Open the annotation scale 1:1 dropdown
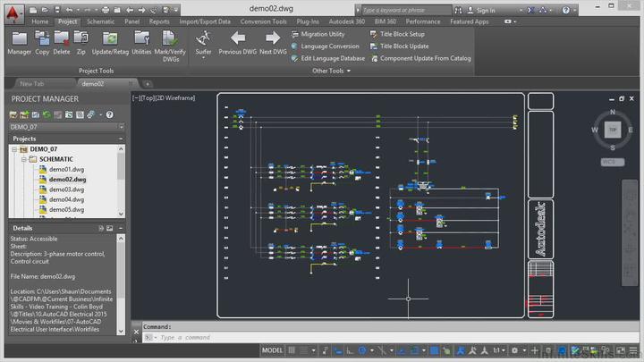Image resolution: width=644 pixels, height=362 pixels. pyautogui.click(x=499, y=350)
